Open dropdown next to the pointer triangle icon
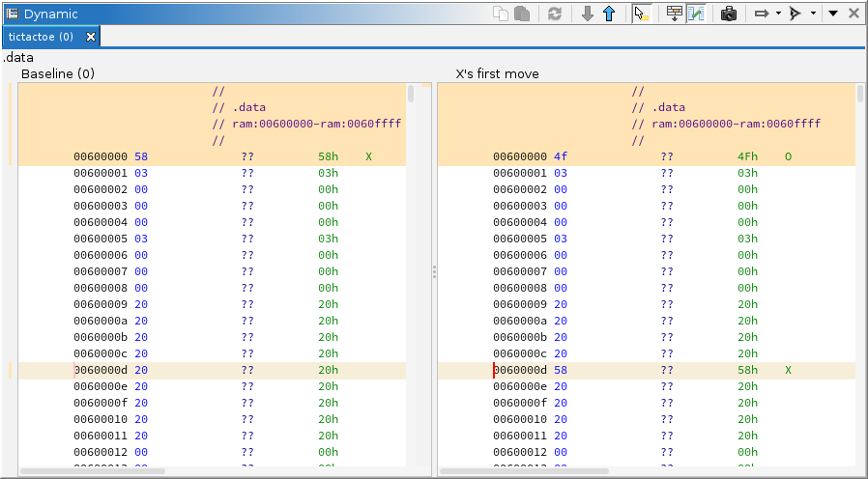Image resolution: width=868 pixels, height=479 pixels. point(813,14)
